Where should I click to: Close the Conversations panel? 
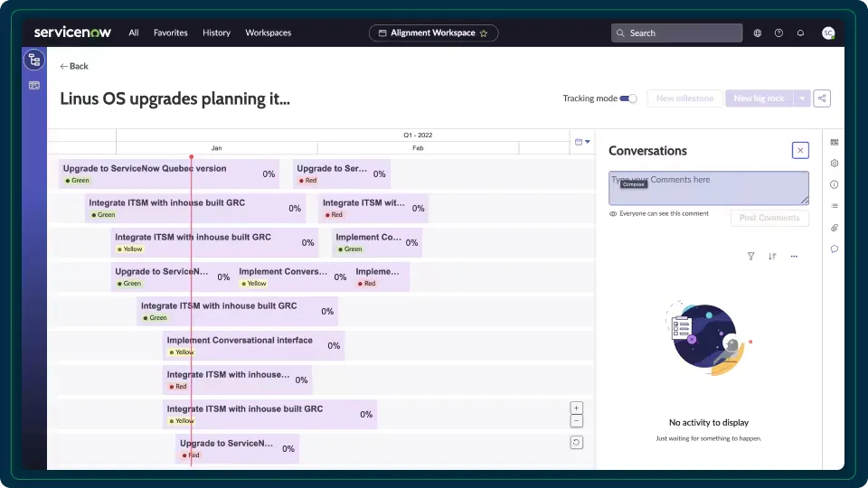pyautogui.click(x=800, y=151)
